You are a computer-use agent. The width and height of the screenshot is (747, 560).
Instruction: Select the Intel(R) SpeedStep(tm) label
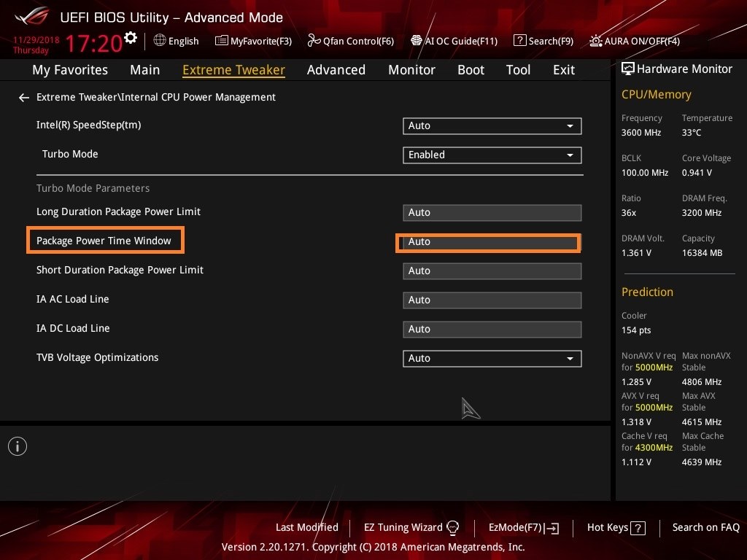pyautogui.click(x=88, y=125)
